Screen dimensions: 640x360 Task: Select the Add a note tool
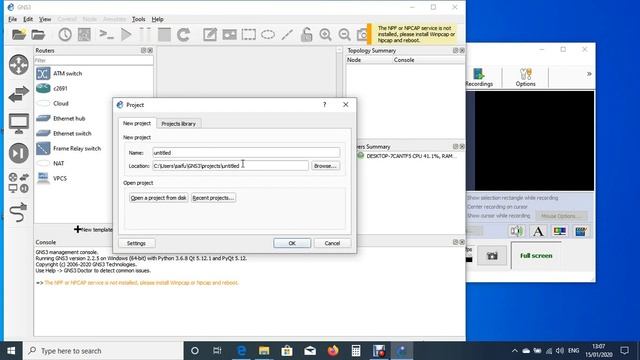point(210,34)
